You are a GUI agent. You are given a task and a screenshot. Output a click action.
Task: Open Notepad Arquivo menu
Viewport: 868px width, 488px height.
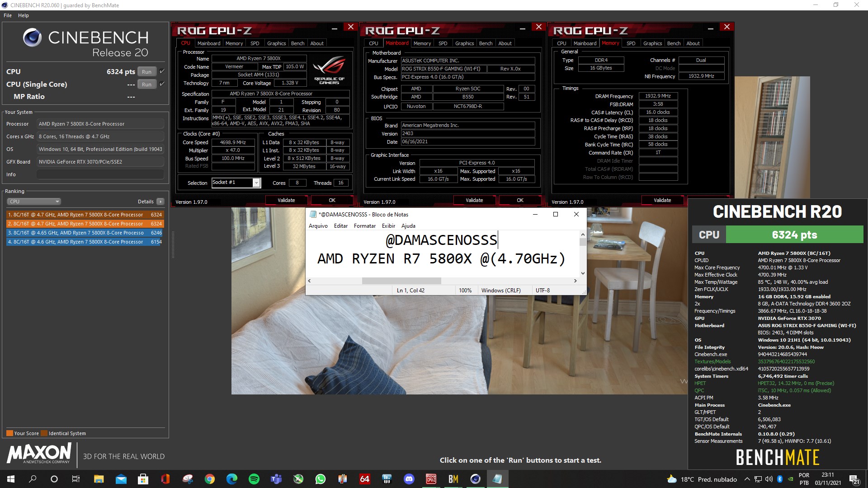point(318,226)
